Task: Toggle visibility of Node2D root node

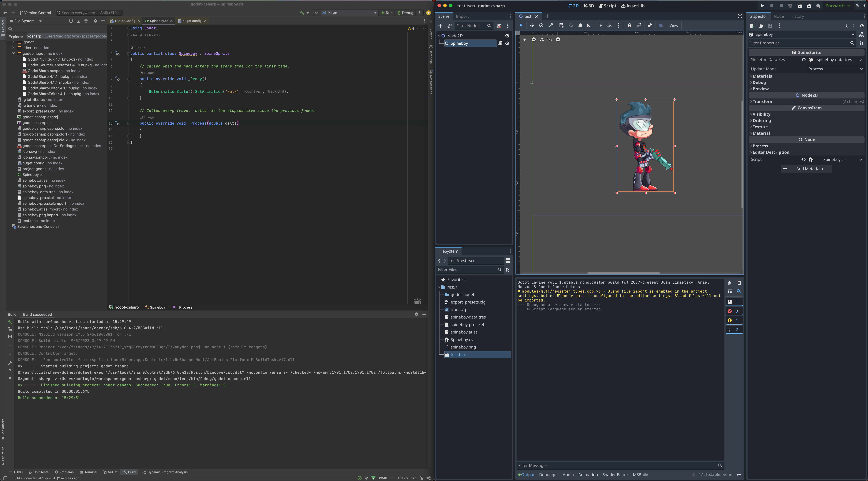Action: [x=507, y=36]
